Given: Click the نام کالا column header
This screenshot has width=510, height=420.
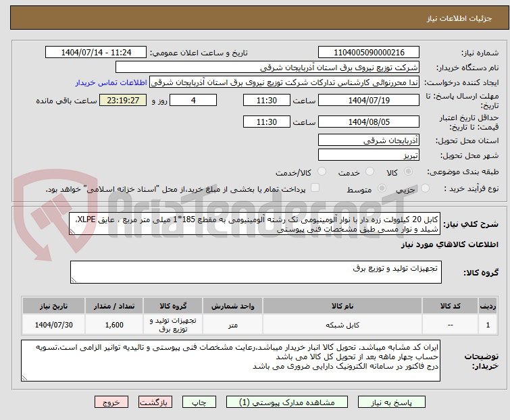Looking at the screenshot, I should point(342,306).
